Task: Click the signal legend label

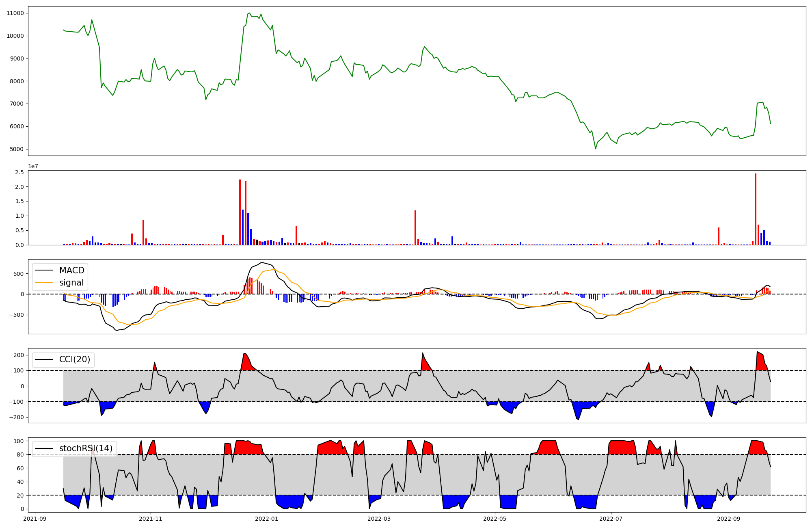Action: tap(71, 283)
